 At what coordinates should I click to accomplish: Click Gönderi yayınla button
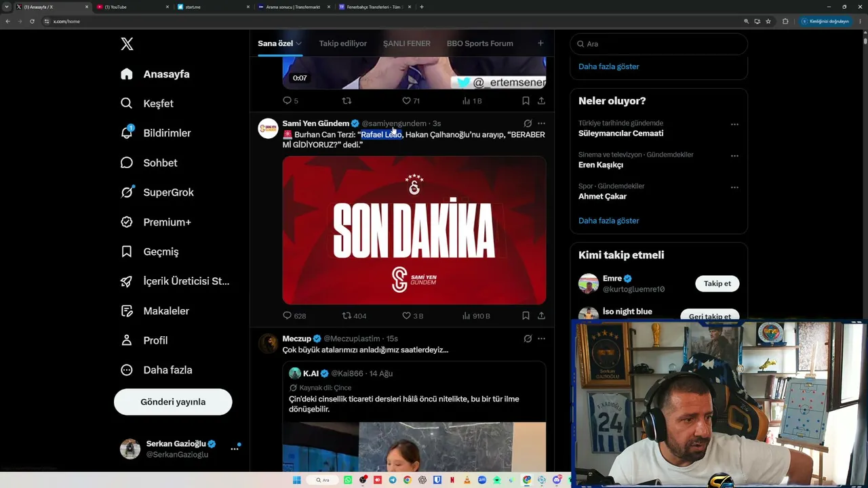[x=173, y=402]
